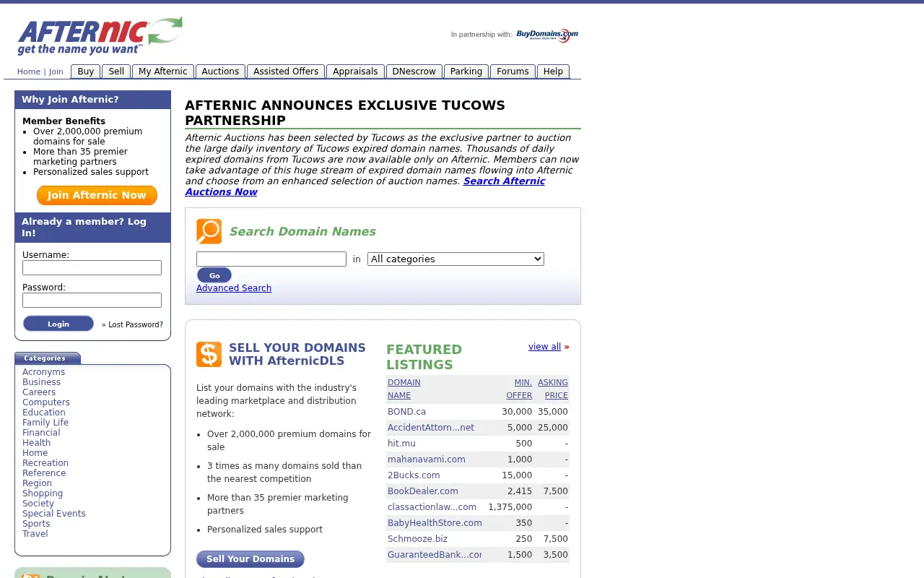Open the Sell tab
924x578 pixels.
point(116,72)
